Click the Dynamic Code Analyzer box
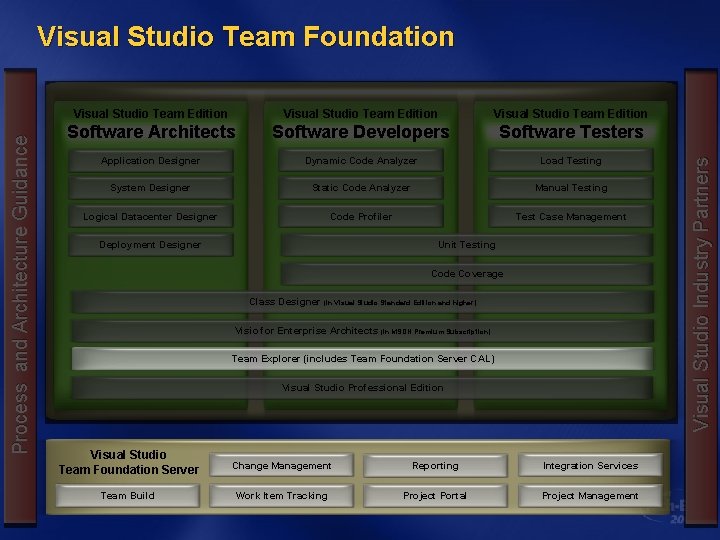 [x=361, y=161]
